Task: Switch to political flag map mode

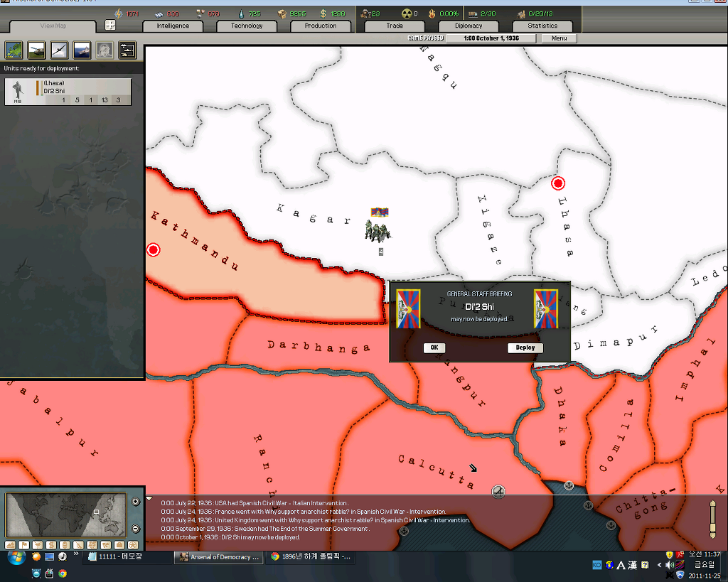Action: (23, 545)
